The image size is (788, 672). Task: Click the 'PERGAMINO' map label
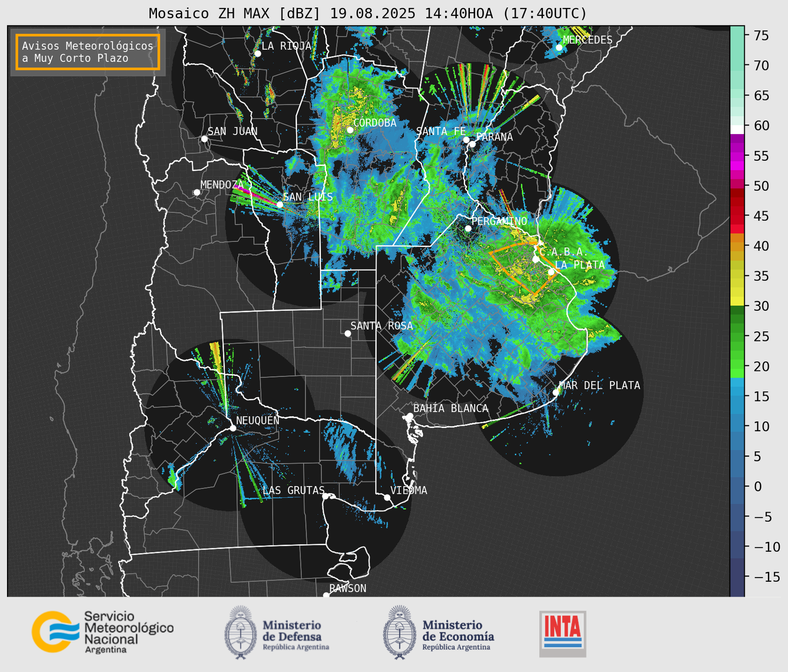point(499,221)
